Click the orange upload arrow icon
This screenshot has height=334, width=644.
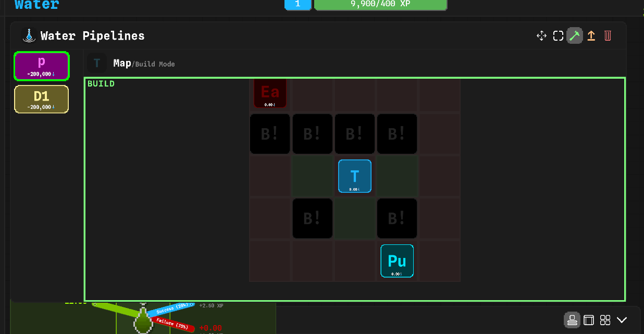(591, 36)
